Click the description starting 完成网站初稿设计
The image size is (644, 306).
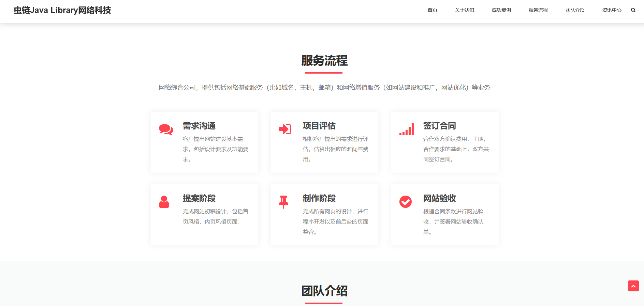tap(216, 217)
